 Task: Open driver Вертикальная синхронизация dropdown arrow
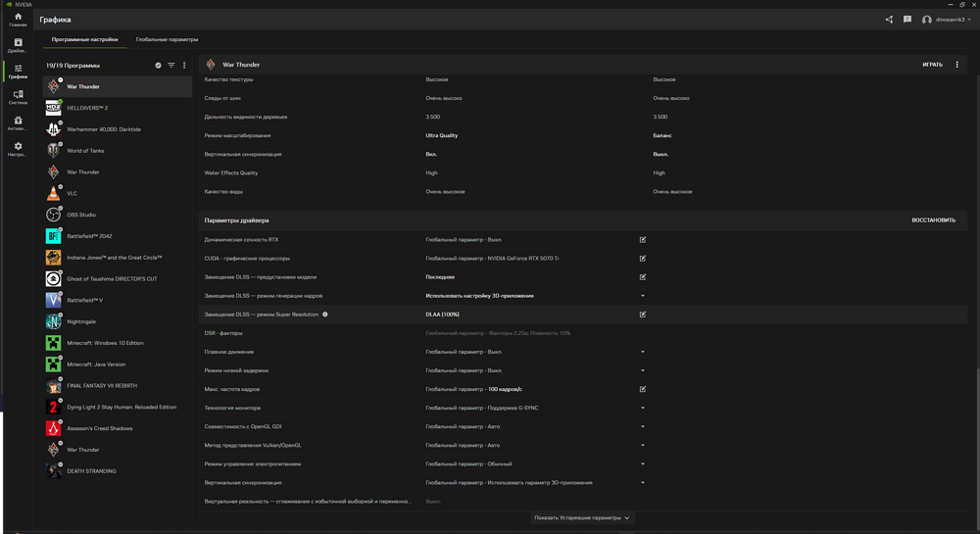coord(643,483)
